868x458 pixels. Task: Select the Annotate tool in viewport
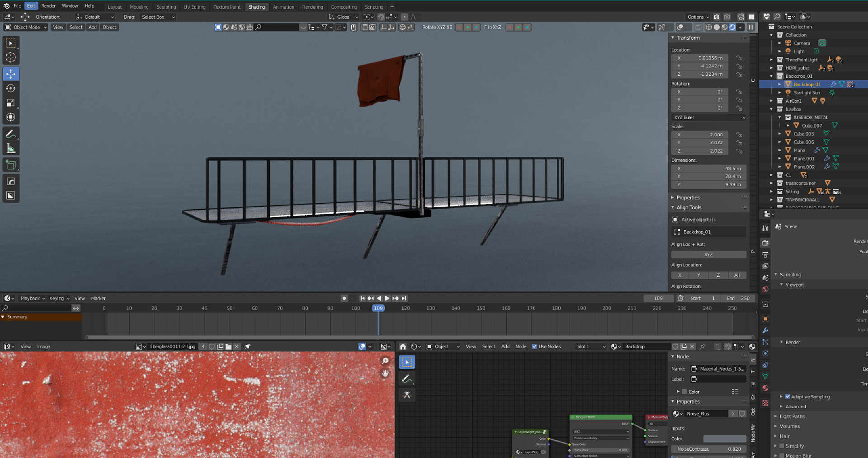click(x=11, y=134)
